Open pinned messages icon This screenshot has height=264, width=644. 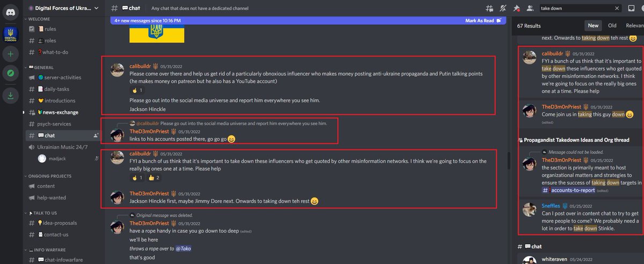click(516, 8)
